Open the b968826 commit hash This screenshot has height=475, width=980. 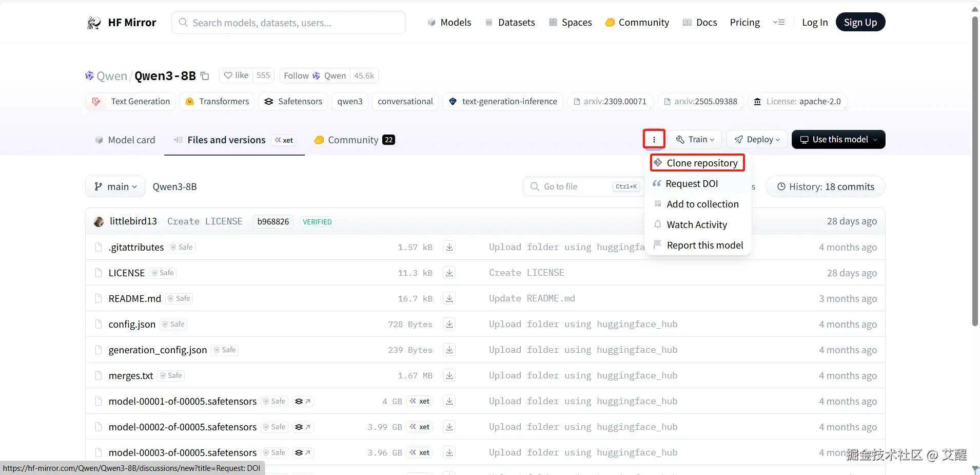click(x=273, y=221)
